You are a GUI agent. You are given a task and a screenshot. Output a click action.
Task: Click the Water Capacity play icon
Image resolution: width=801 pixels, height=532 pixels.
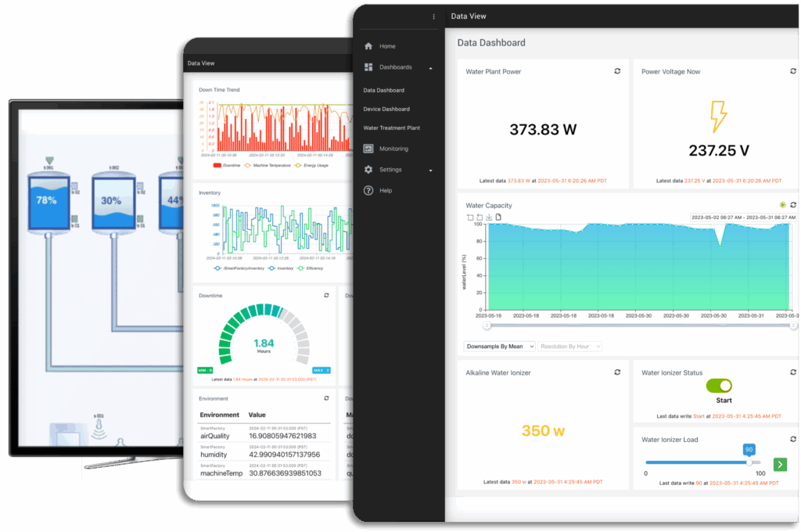click(x=781, y=205)
